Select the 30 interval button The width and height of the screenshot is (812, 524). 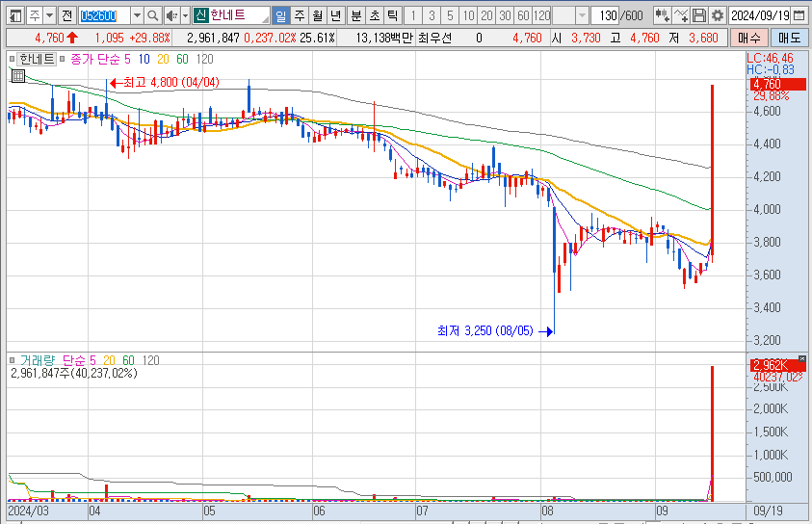click(505, 15)
